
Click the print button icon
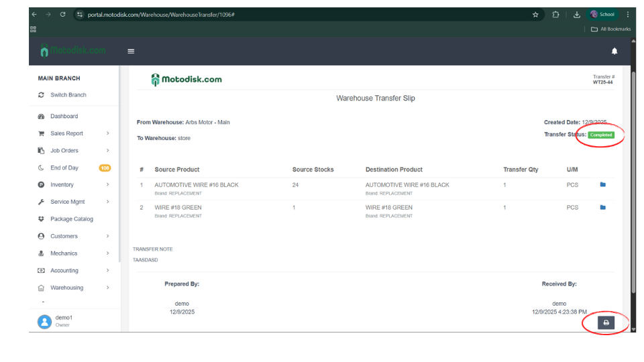point(606,322)
